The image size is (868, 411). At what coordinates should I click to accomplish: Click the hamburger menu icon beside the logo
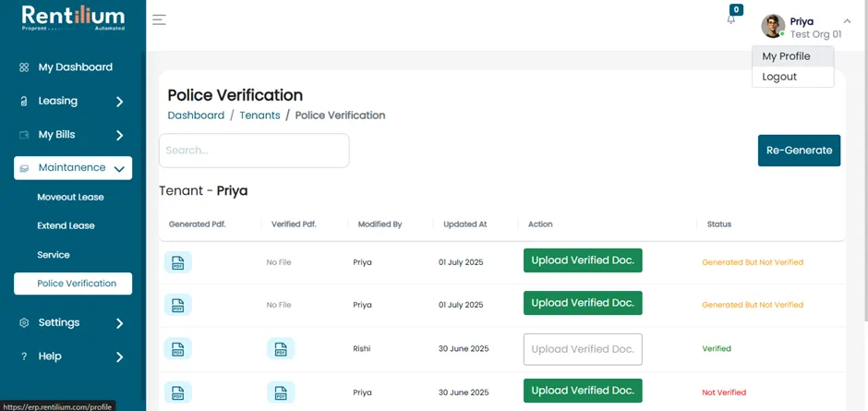pyautogui.click(x=159, y=20)
